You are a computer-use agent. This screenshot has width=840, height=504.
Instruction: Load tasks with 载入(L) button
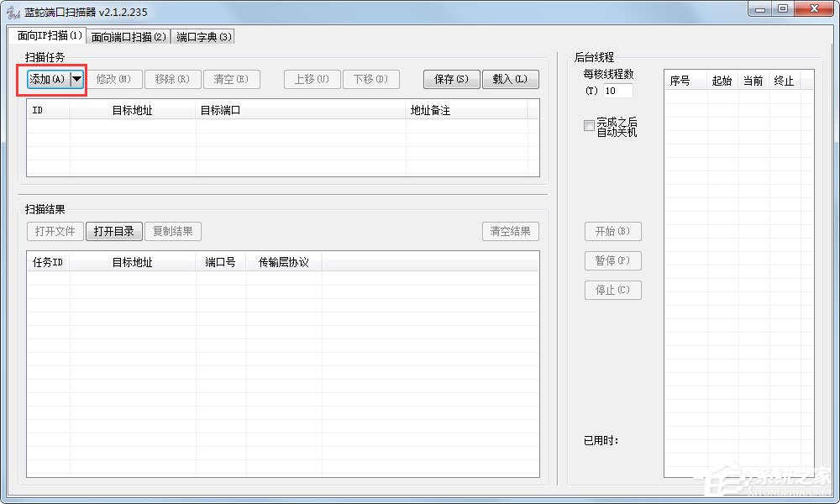coord(511,79)
